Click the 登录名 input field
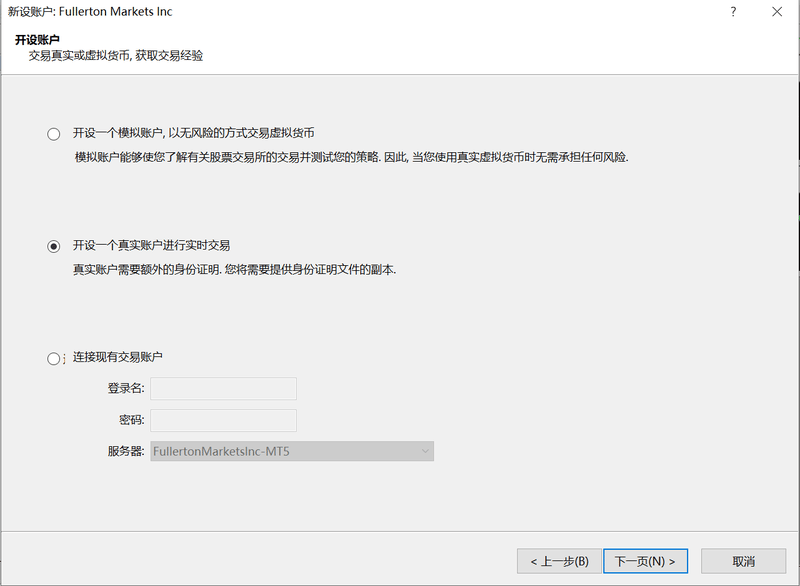This screenshot has width=800, height=586. (x=223, y=388)
